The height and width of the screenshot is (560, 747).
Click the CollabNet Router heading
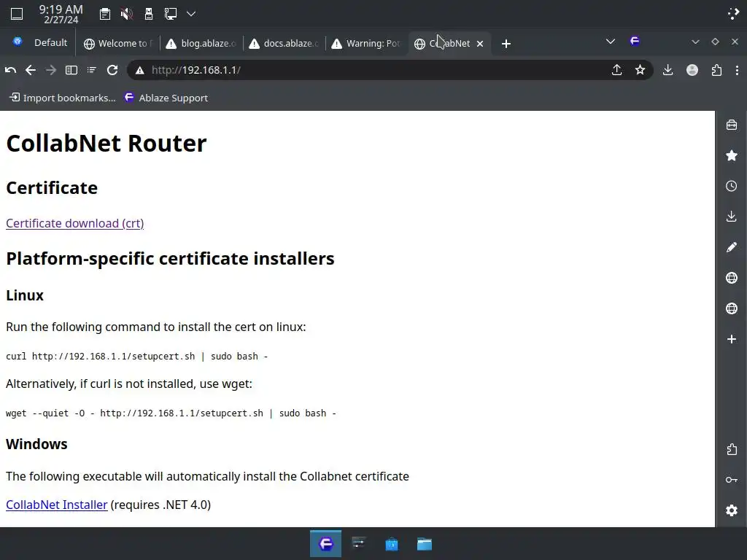[x=107, y=144]
